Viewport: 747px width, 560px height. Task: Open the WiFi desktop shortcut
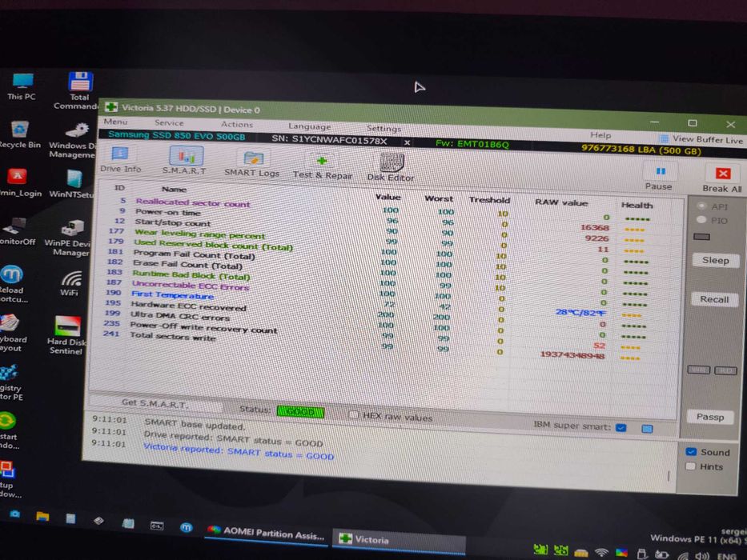[70, 283]
